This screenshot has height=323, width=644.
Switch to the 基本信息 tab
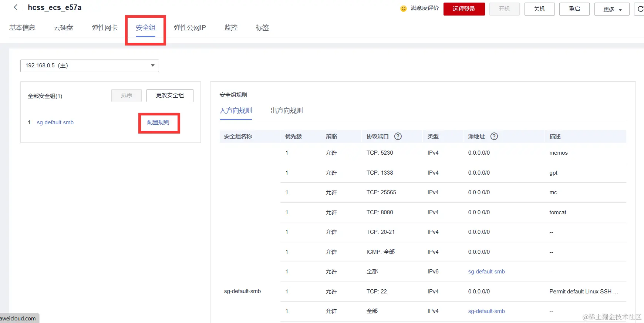[x=22, y=28]
